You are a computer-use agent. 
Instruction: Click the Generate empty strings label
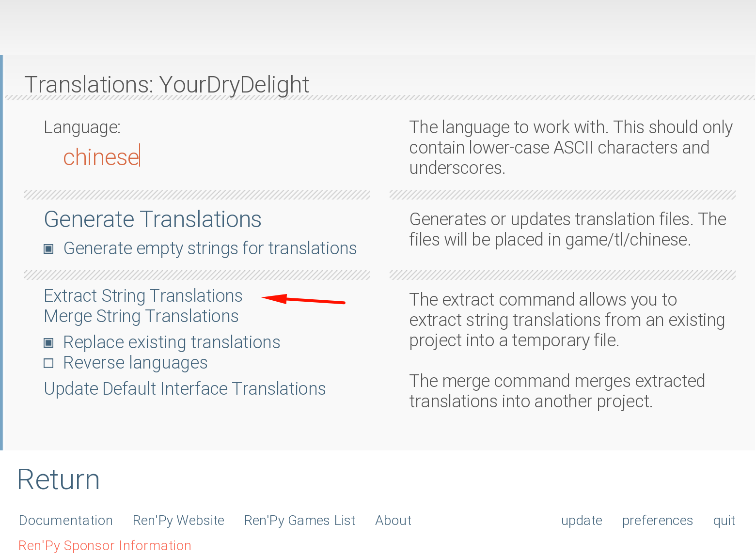(x=210, y=248)
